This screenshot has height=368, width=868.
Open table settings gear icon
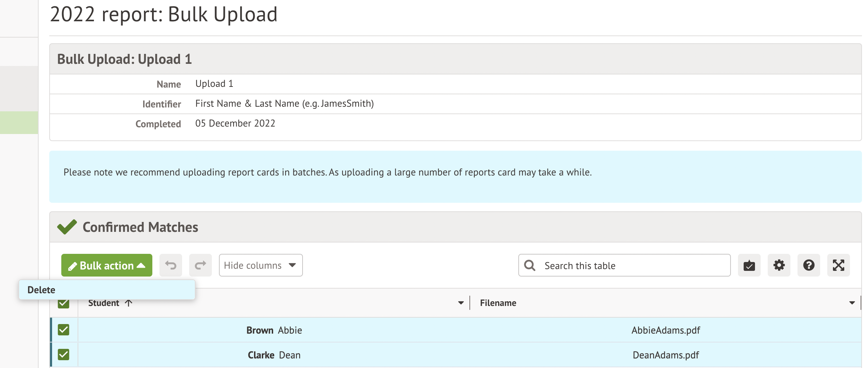(x=779, y=265)
